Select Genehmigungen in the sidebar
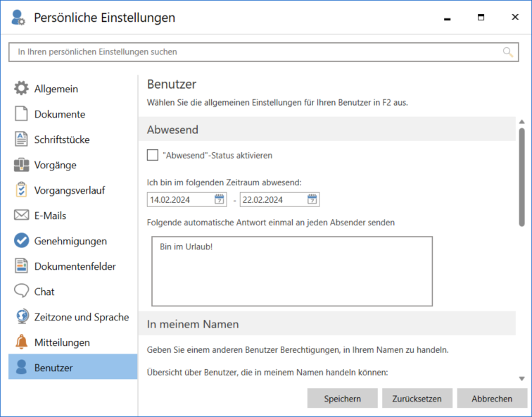This screenshot has width=532, height=417. tap(73, 241)
